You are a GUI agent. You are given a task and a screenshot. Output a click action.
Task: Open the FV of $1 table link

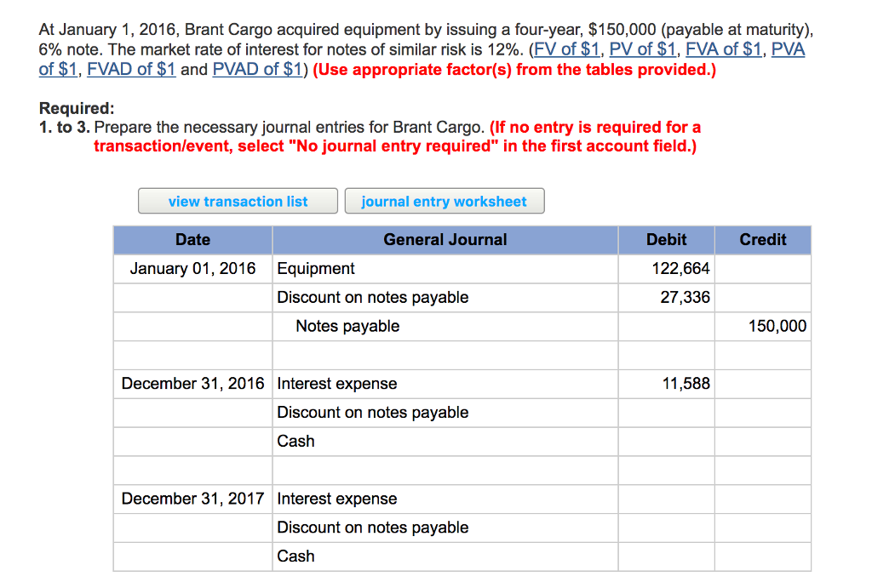[567, 49]
